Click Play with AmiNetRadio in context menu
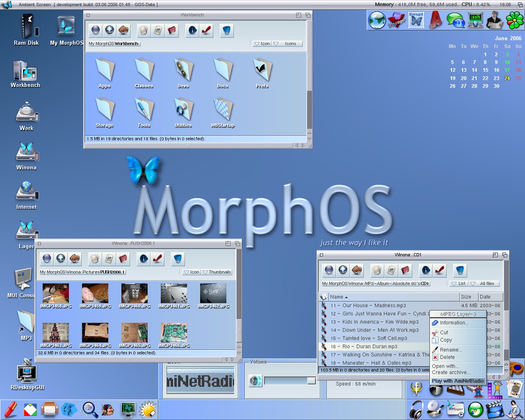The image size is (525, 420). [x=458, y=381]
